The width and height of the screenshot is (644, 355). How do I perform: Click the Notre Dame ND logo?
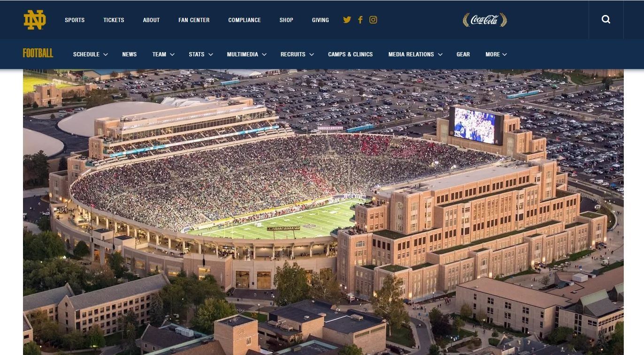tap(35, 20)
